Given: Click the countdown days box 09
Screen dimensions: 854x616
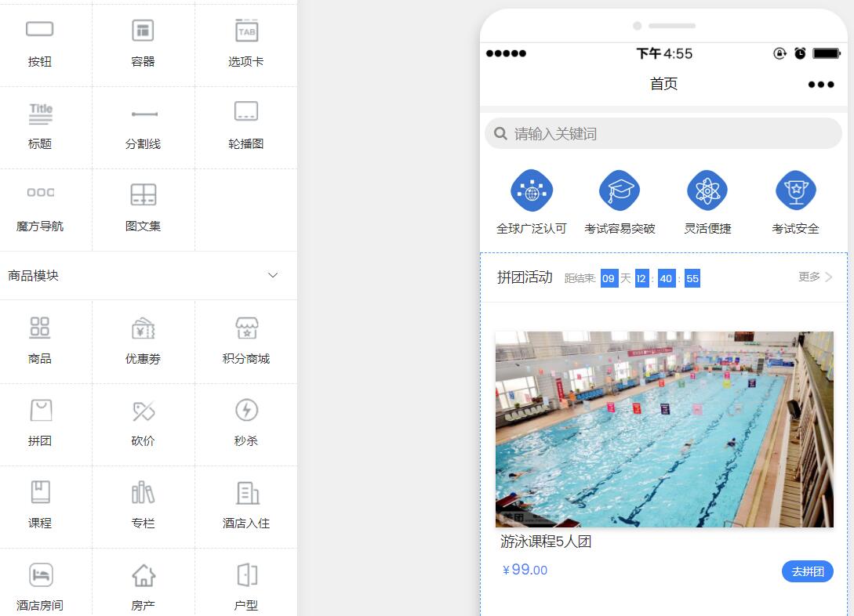Looking at the screenshot, I should [609, 279].
